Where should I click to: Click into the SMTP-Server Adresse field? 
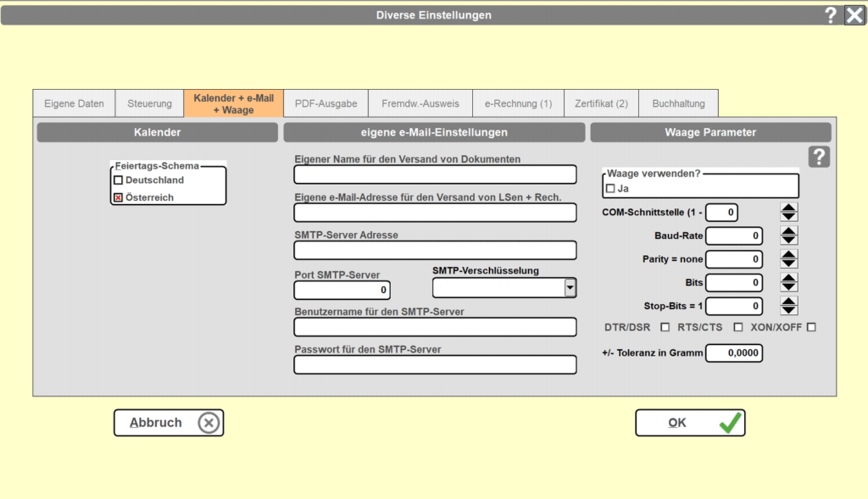435,251
